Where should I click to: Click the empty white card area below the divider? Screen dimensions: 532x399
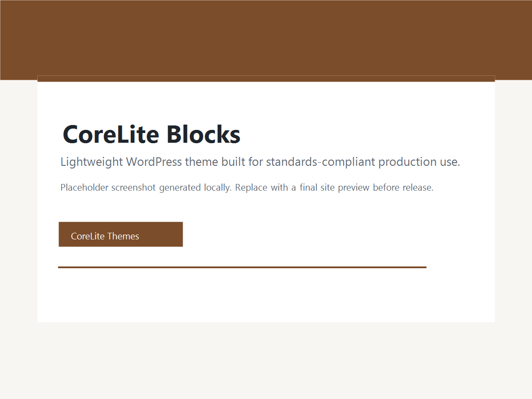pos(266,295)
